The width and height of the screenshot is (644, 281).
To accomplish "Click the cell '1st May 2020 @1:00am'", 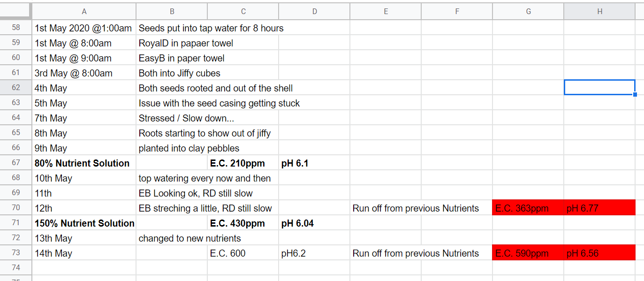I will pyautogui.click(x=84, y=28).
